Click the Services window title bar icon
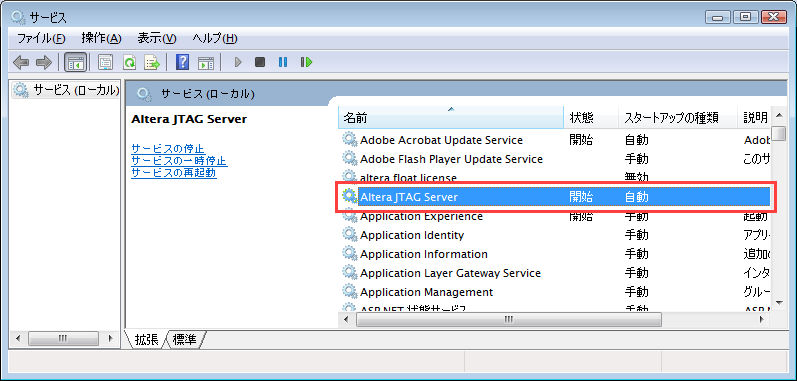The height and width of the screenshot is (381, 797). (18, 18)
